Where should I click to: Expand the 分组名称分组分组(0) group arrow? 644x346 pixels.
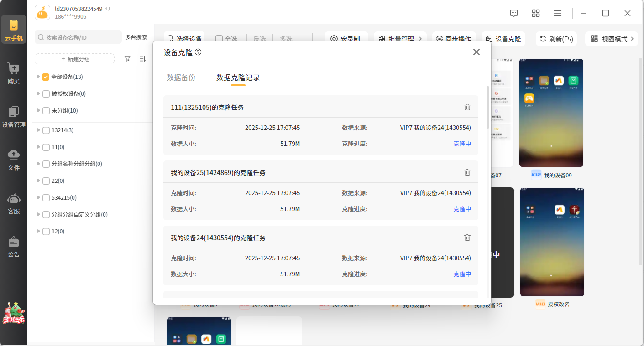pos(38,164)
